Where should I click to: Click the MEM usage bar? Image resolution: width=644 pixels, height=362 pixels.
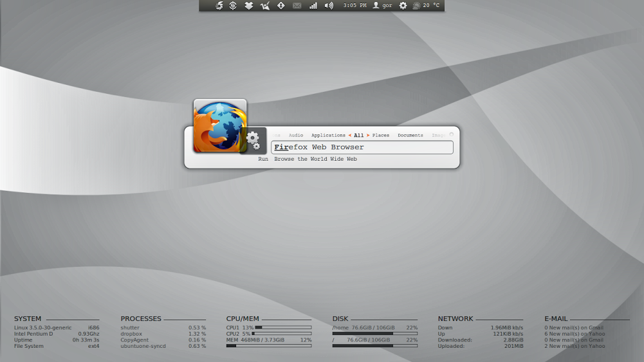269,345
